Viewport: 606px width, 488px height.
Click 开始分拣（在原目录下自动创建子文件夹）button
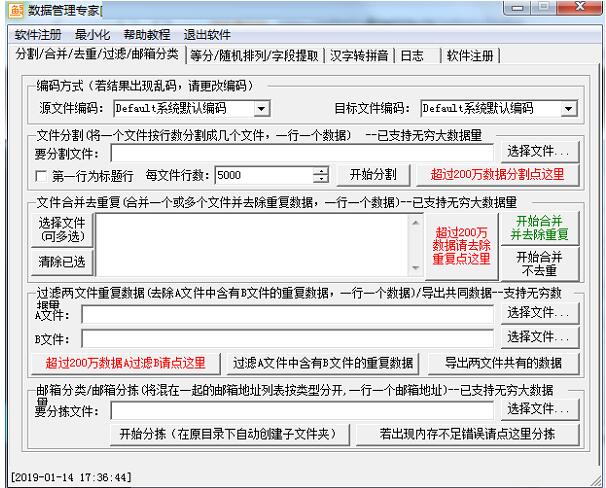230,434
